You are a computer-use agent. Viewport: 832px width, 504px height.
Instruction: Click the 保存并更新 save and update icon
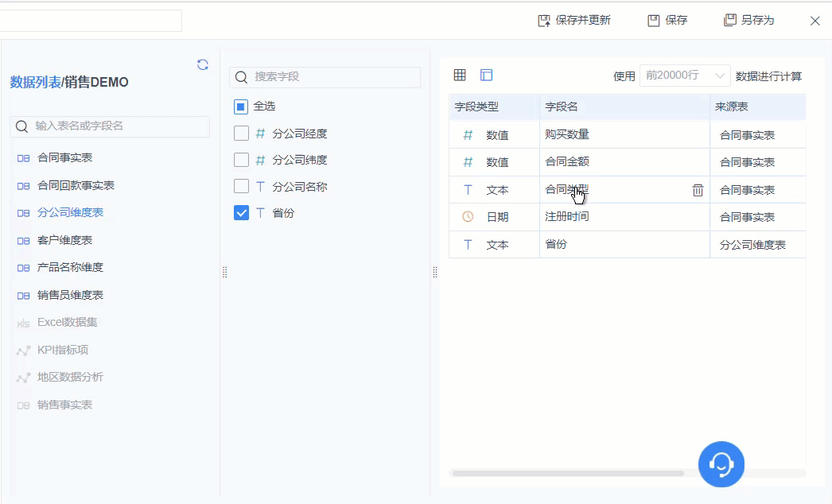coord(545,21)
